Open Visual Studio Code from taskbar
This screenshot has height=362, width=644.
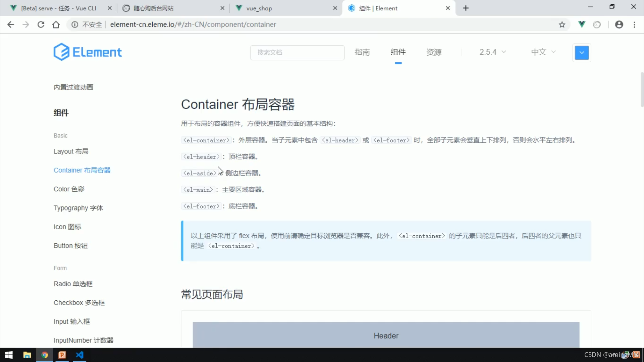79,355
